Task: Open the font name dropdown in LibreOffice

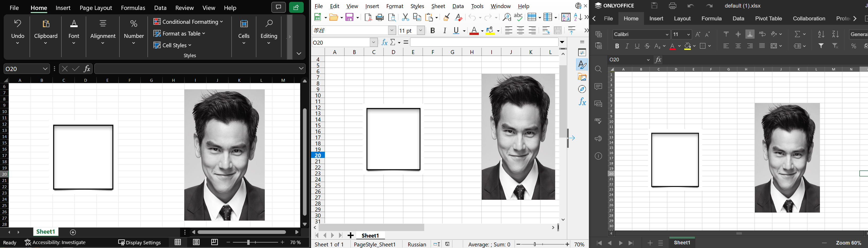Action: (x=392, y=30)
